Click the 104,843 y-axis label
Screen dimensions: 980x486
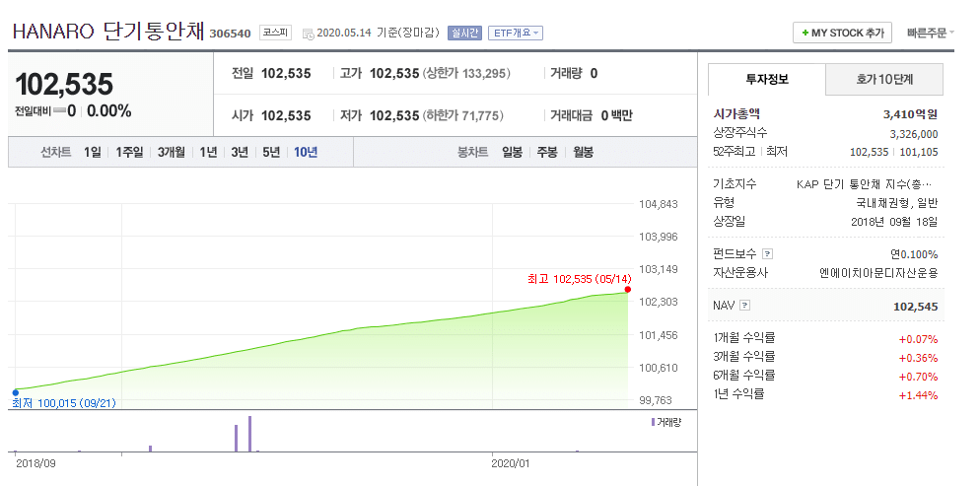click(658, 204)
